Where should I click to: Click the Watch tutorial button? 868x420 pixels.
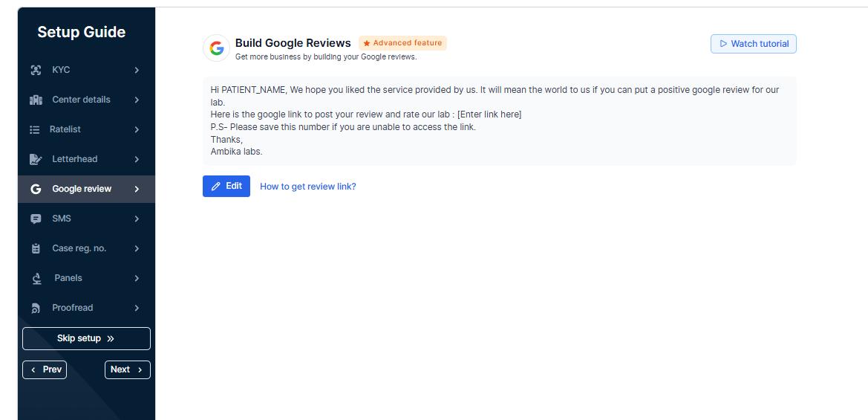(x=754, y=44)
